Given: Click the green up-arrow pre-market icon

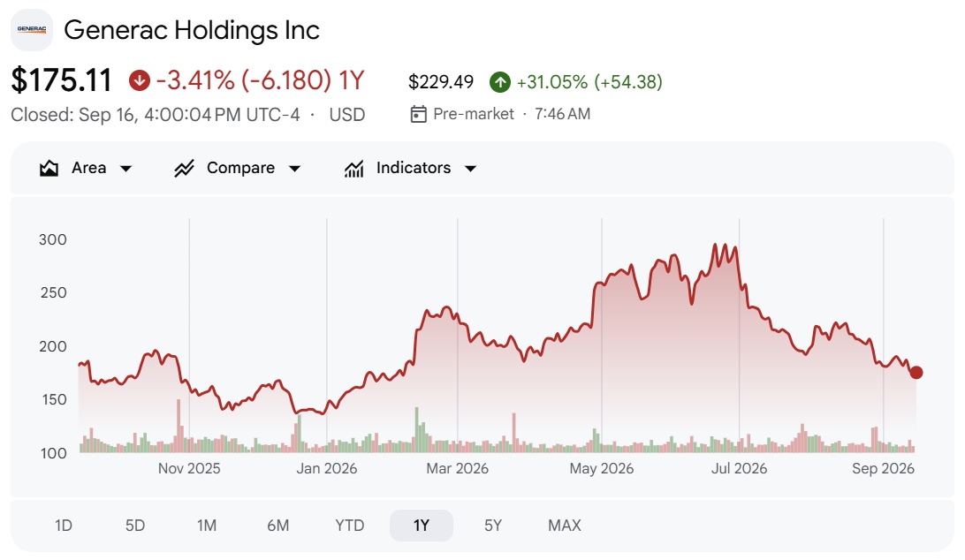Looking at the screenshot, I should coord(500,82).
